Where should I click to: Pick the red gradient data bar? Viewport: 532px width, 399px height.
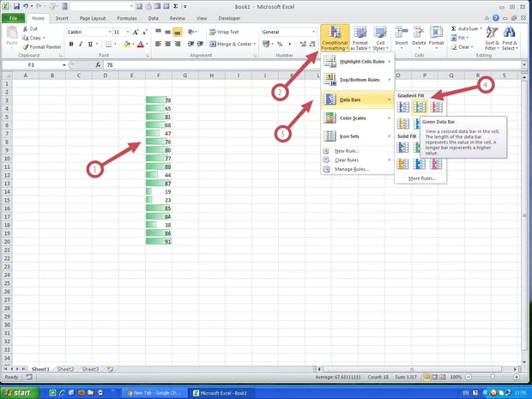[436, 107]
